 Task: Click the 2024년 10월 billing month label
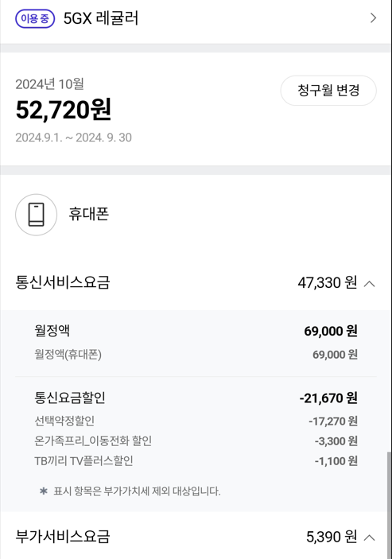pyautogui.click(x=49, y=84)
